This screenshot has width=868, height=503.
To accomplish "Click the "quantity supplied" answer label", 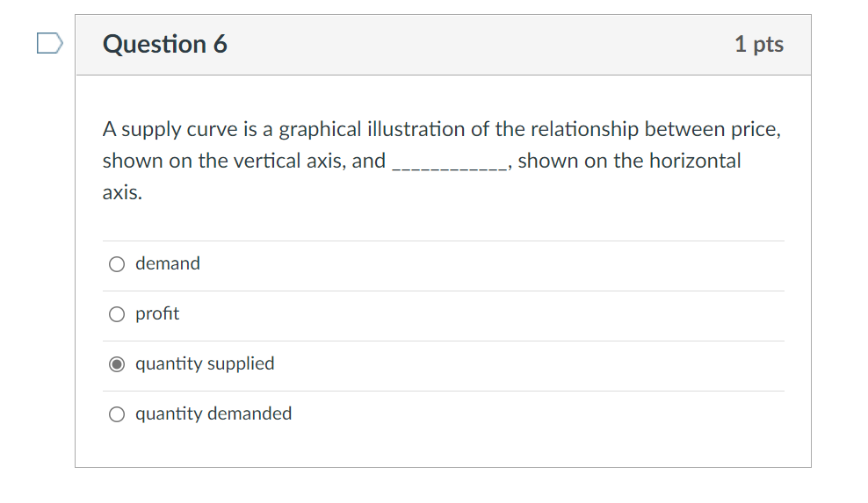I will pyautogui.click(x=205, y=364).
